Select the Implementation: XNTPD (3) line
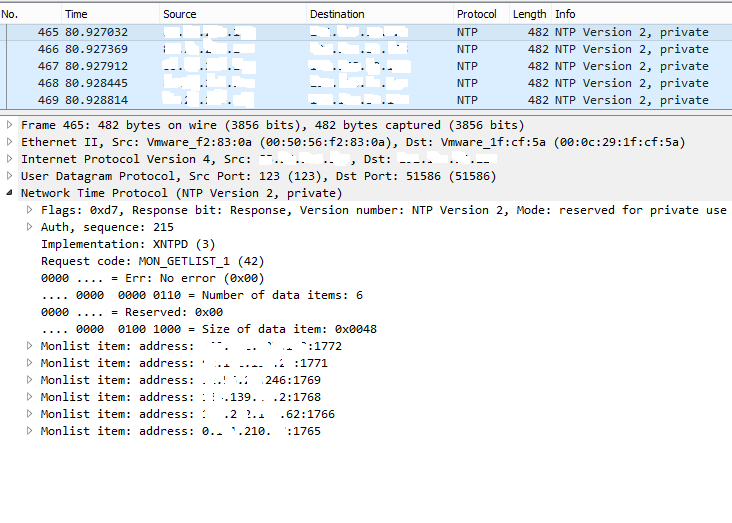732x523 pixels. (128, 244)
